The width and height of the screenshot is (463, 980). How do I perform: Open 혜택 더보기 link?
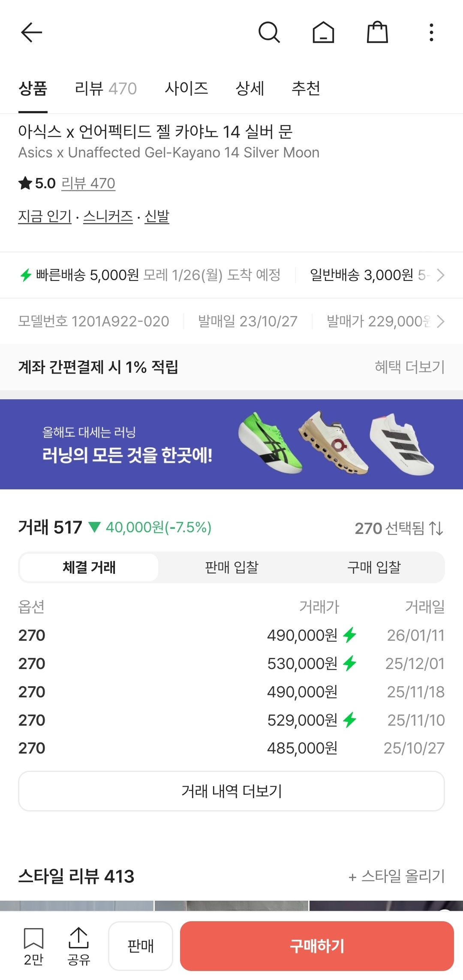click(x=409, y=367)
